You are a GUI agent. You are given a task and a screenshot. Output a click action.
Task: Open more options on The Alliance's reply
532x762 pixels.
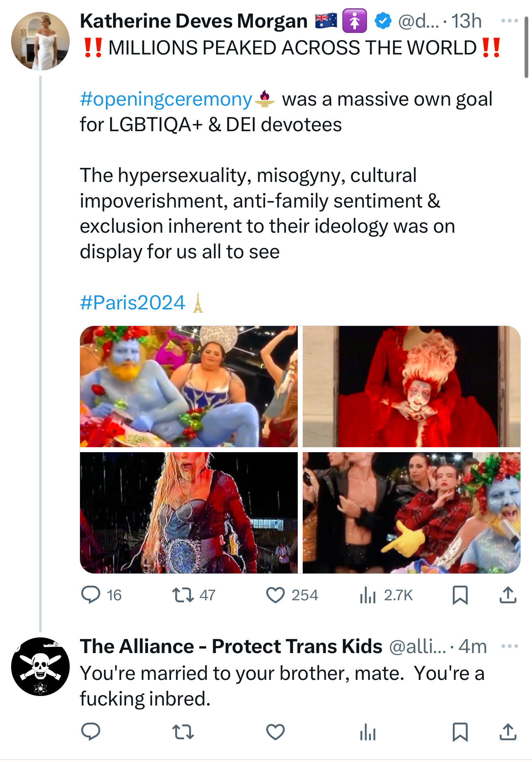(x=510, y=646)
